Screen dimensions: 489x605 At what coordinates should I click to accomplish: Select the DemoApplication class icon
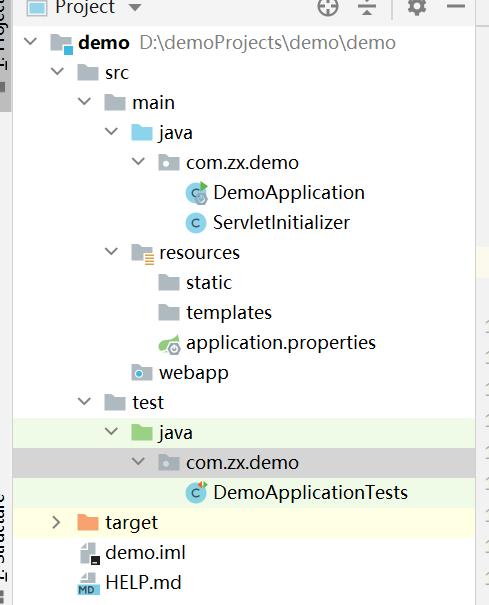(196, 193)
